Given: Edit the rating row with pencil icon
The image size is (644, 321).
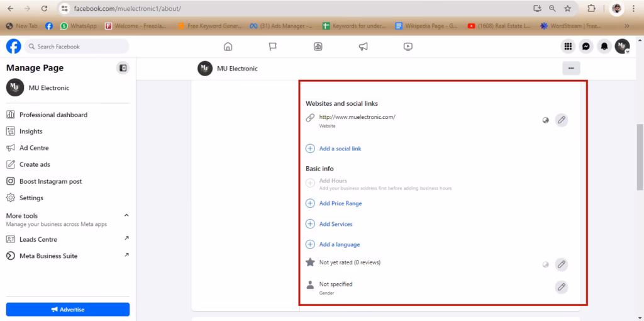Looking at the screenshot, I should click(562, 264).
